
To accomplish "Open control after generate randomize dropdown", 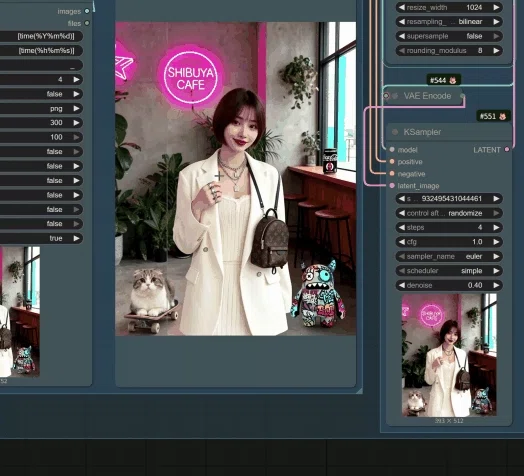I will tap(449, 213).
